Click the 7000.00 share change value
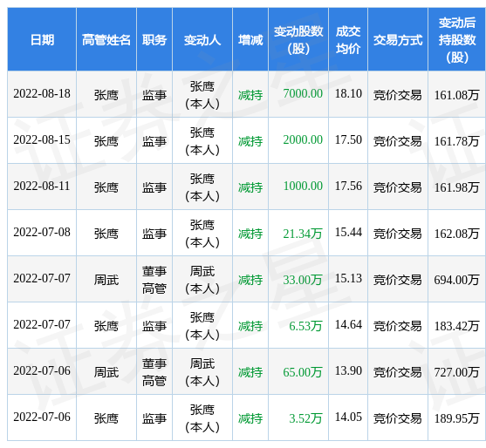This screenshot has height=448, width=486. 303,94
